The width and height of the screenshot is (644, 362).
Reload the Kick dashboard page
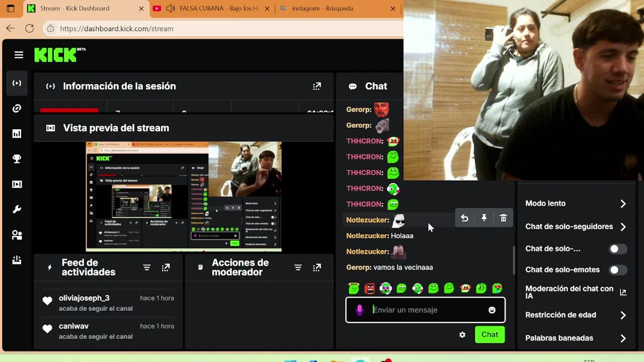pos(30,29)
